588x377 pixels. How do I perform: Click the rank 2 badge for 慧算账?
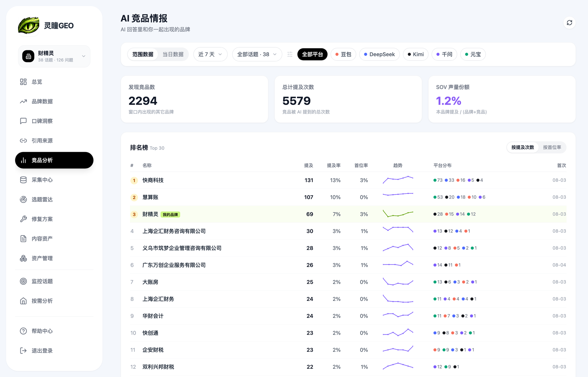click(134, 197)
